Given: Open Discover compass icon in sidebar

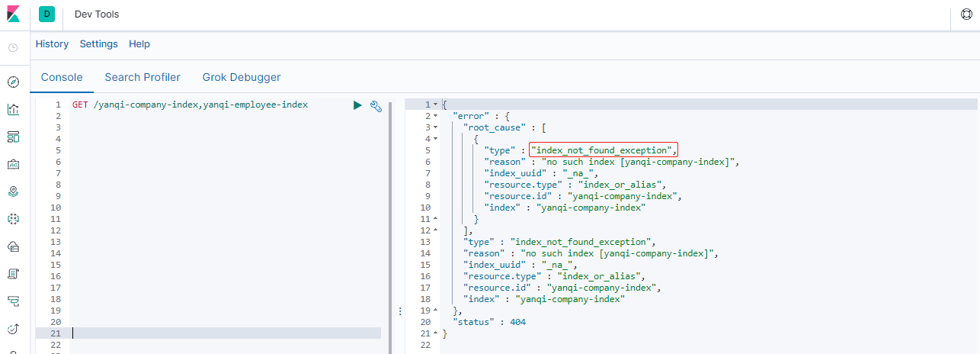Looking at the screenshot, I should click(13, 82).
